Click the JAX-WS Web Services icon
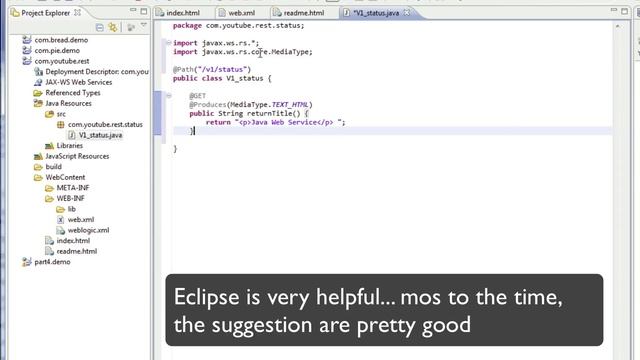640x360 pixels. 38,82
